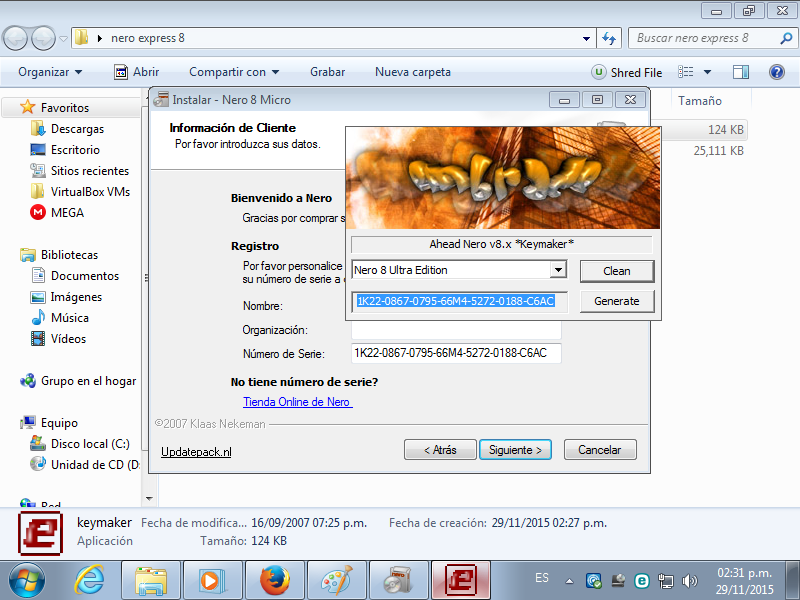Click the Shred File icon in the toolbar
Screen dimensions: 800x600
pyautogui.click(x=598, y=72)
